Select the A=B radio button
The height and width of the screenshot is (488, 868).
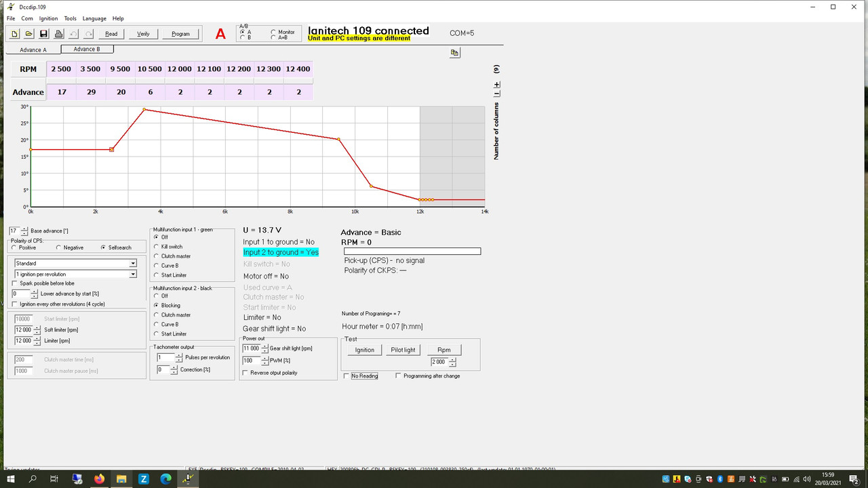(281, 37)
